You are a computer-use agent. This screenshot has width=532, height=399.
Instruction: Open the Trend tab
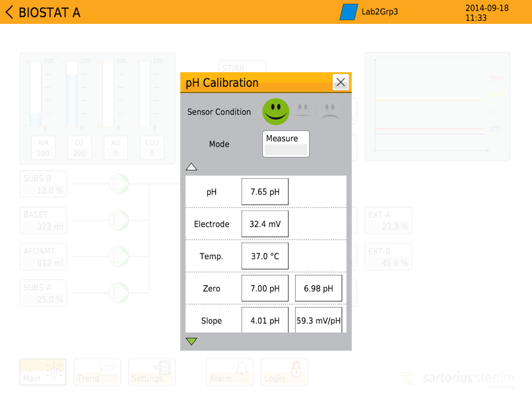(97, 372)
